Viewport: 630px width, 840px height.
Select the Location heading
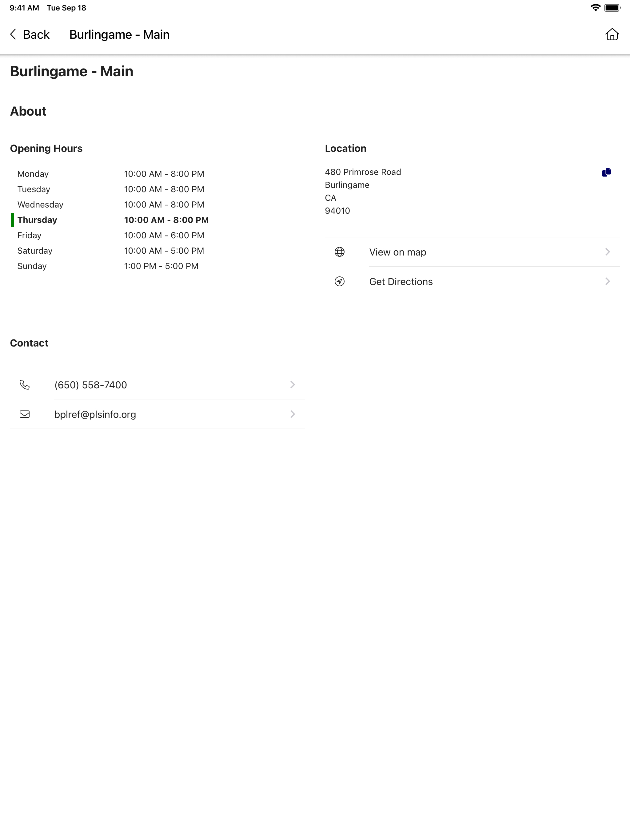coord(345,149)
